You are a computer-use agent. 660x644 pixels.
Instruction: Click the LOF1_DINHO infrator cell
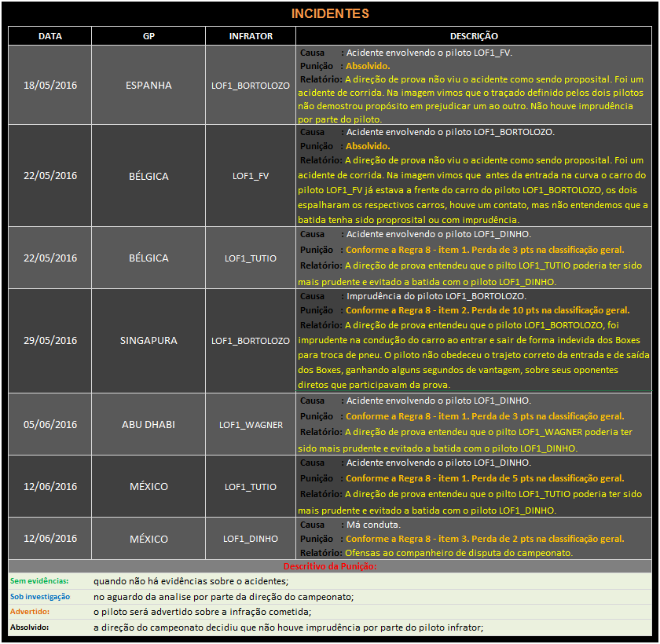(251, 539)
